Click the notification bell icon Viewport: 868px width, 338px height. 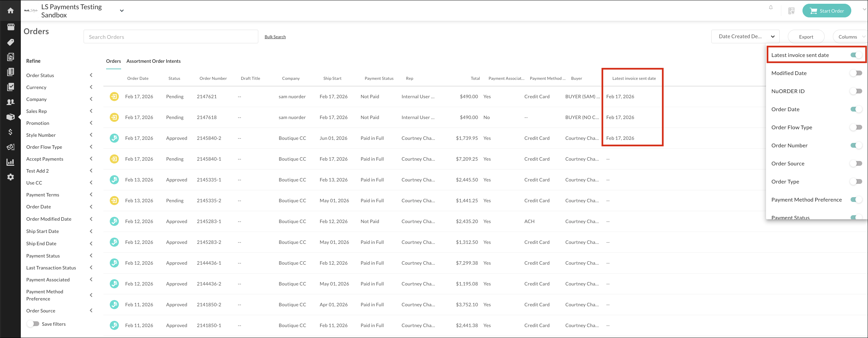tap(770, 8)
